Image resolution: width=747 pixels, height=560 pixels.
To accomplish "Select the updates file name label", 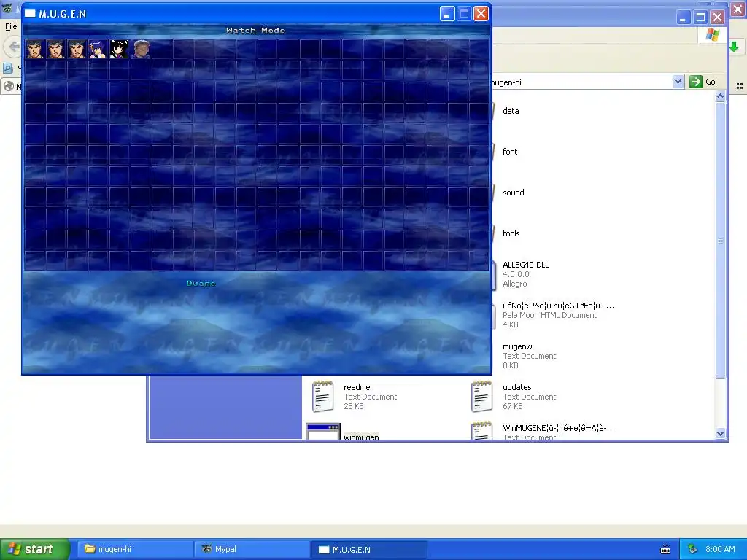I will click(x=517, y=388).
